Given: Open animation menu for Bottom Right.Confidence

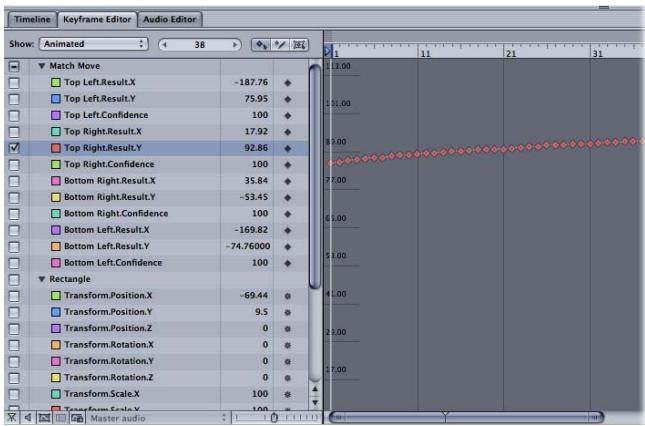Looking at the screenshot, I should click(x=288, y=214).
